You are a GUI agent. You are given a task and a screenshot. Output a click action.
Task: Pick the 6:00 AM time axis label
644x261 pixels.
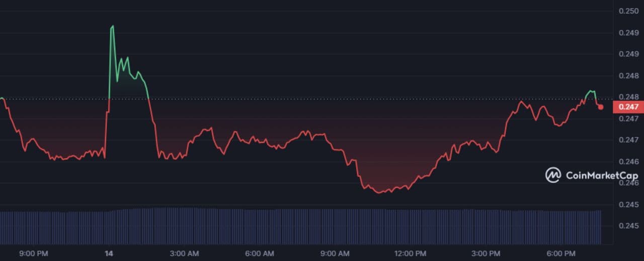(260, 253)
